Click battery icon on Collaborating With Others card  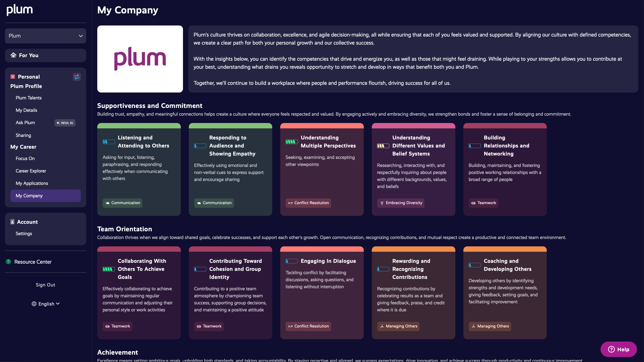tap(109, 269)
